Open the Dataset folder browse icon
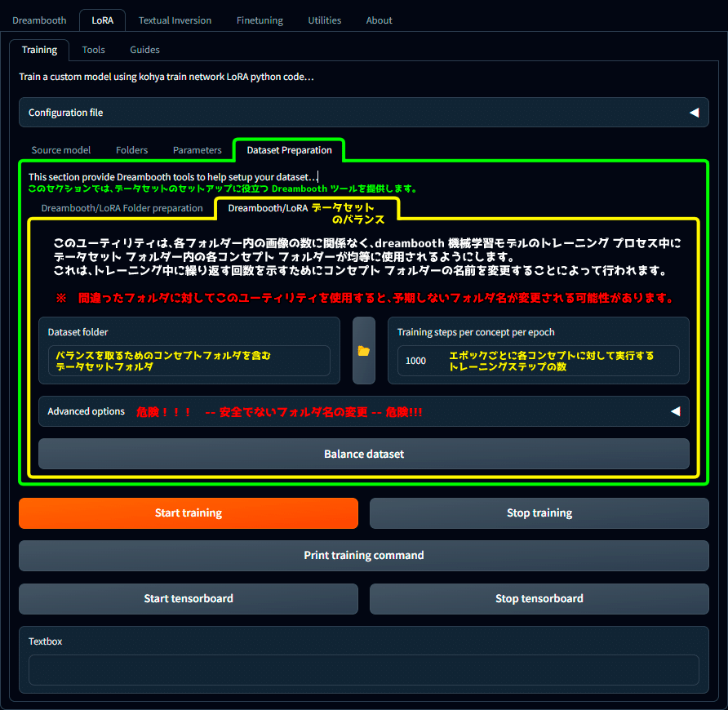 click(x=363, y=351)
